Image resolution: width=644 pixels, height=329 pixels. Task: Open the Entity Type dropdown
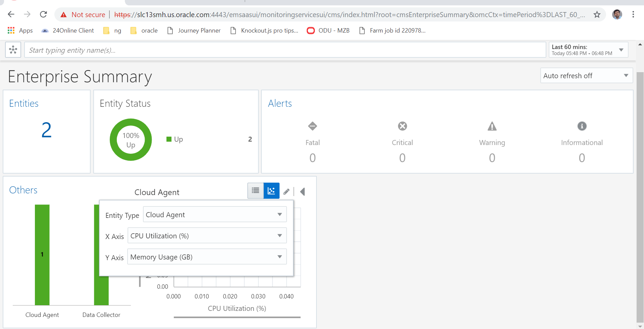point(215,215)
